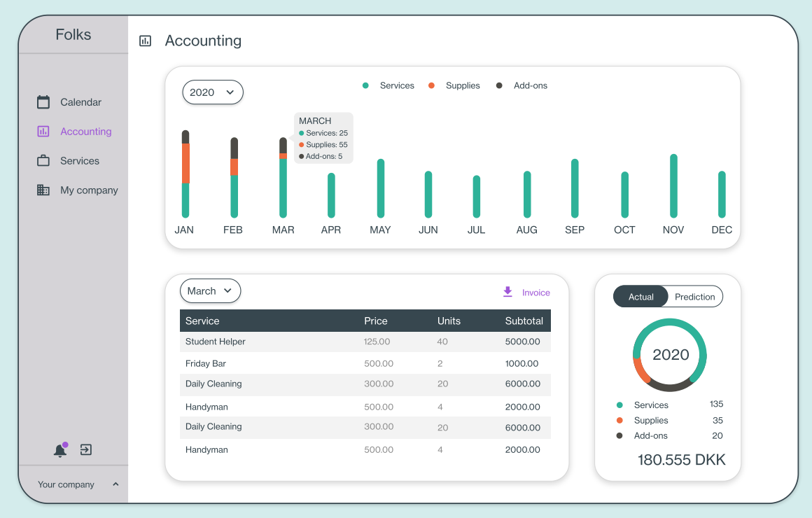This screenshot has width=812, height=518.
Task: Click the My company building icon
Action: (x=43, y=190)
